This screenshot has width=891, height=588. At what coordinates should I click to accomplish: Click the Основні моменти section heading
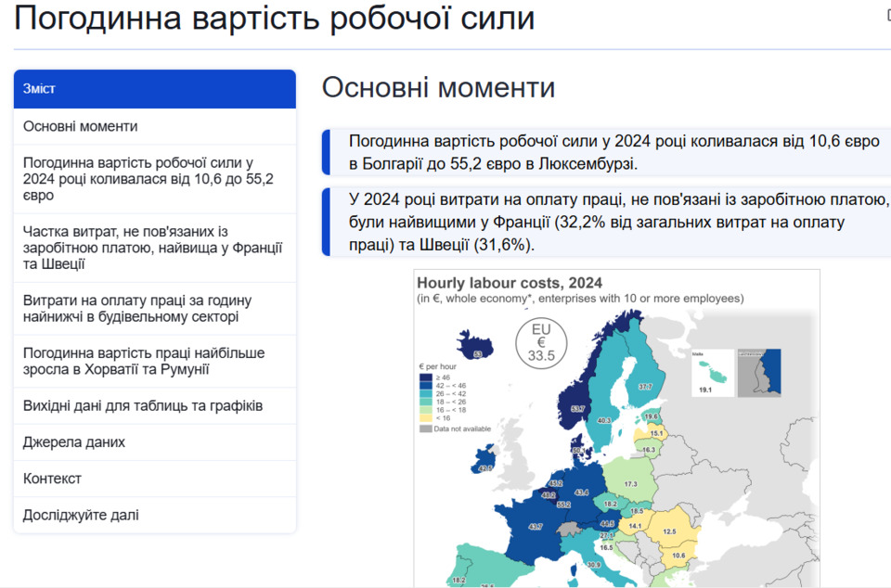tap(438, 88)
